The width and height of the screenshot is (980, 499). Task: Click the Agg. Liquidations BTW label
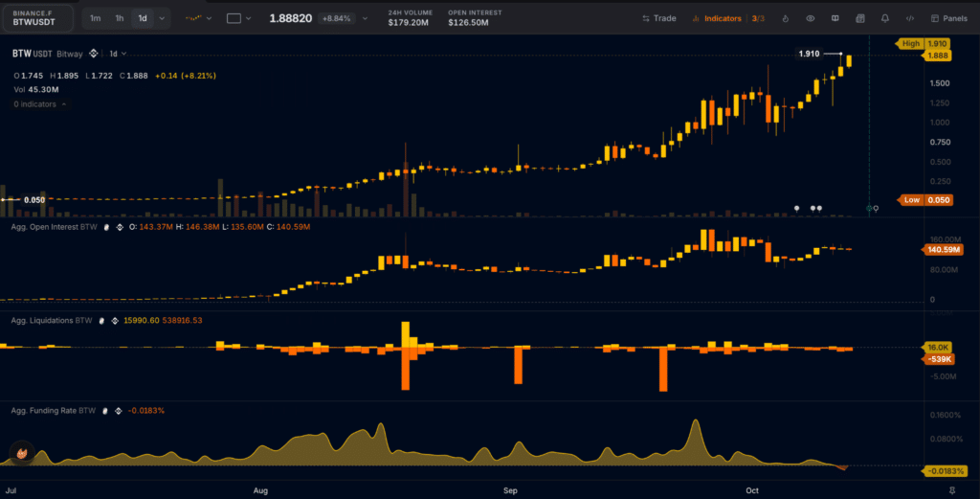pos(52,320)
